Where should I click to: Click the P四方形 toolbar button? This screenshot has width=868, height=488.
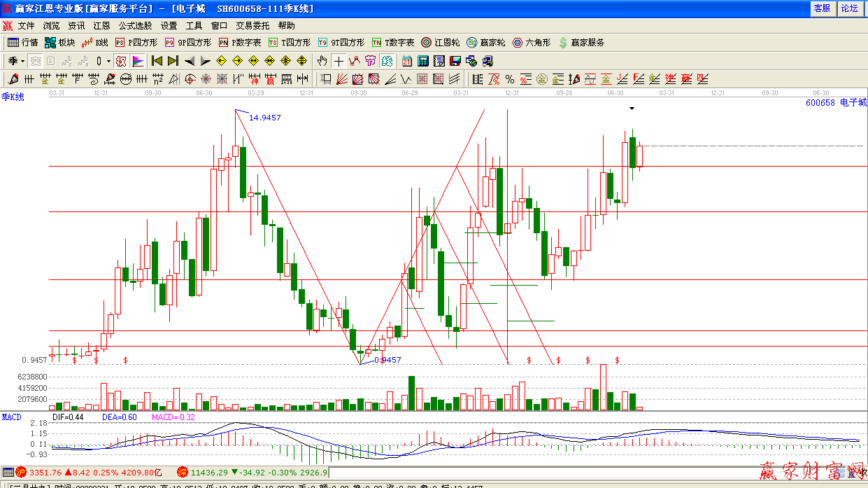pyautogui.click(x=136, y=43)
